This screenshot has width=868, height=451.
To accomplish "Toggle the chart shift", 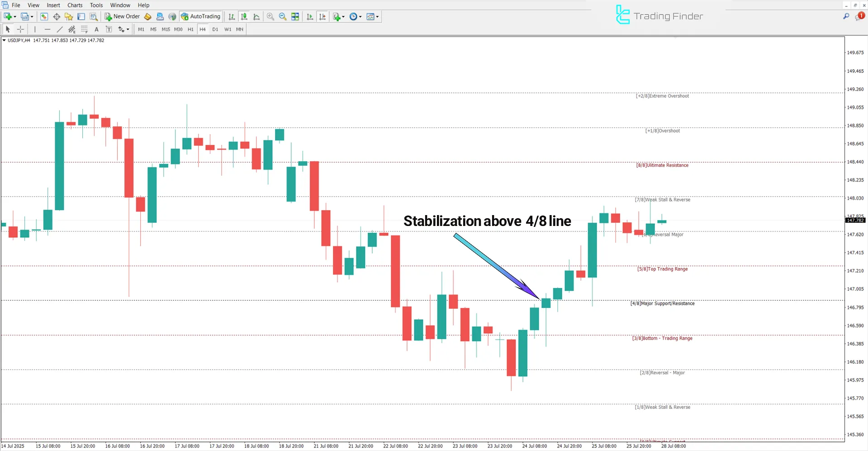I will [x=322, y=16].
